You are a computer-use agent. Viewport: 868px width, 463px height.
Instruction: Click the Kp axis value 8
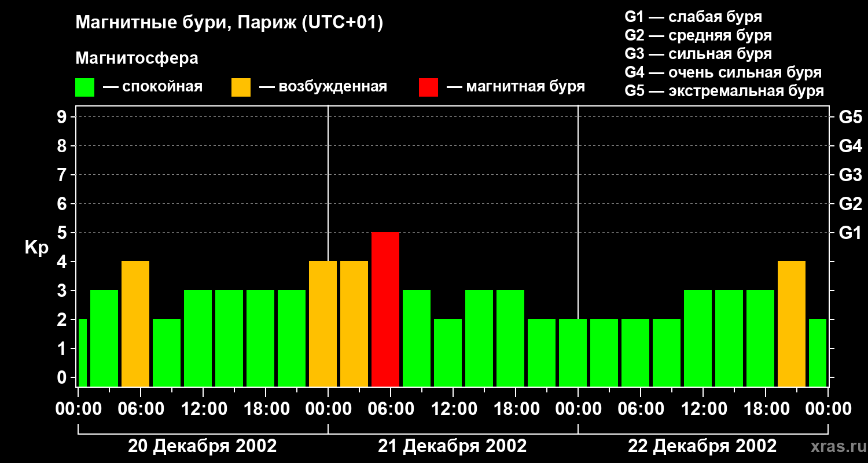click(62, 146)
